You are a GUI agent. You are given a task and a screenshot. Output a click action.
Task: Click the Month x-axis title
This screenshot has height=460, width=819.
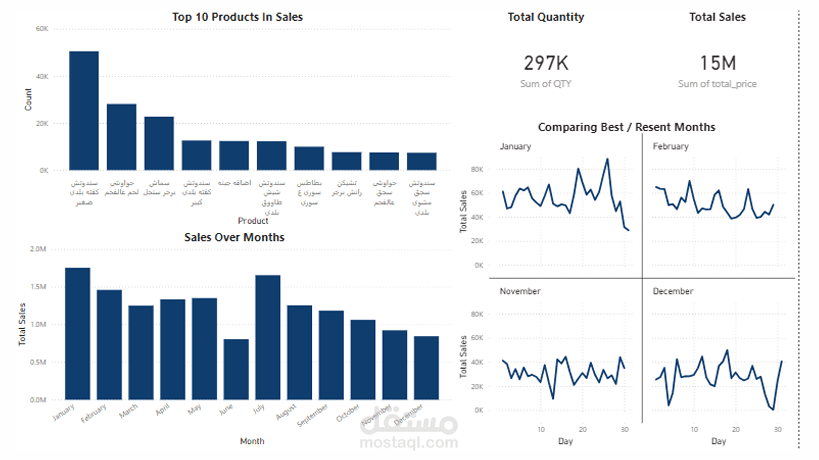252,441
